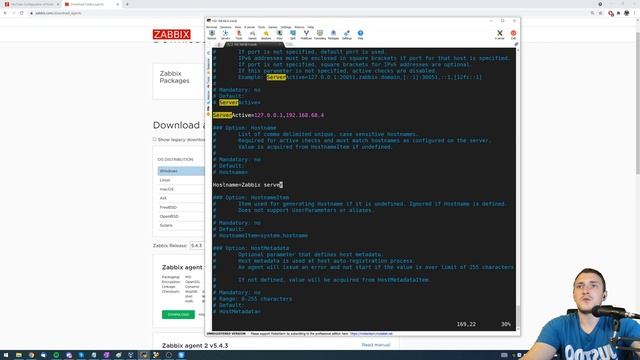
Task: Open the View menu in MobaXterm
Action: click(238, 27)
